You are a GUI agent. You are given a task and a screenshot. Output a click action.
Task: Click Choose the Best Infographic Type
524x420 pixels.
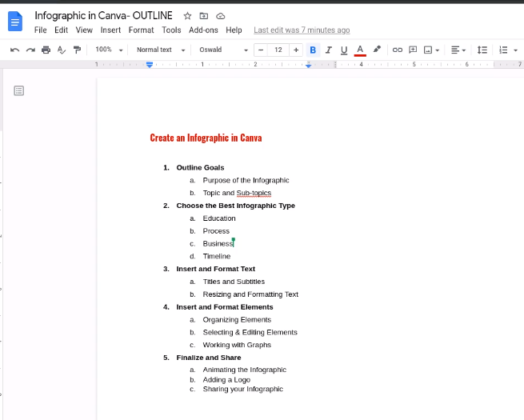235,206
